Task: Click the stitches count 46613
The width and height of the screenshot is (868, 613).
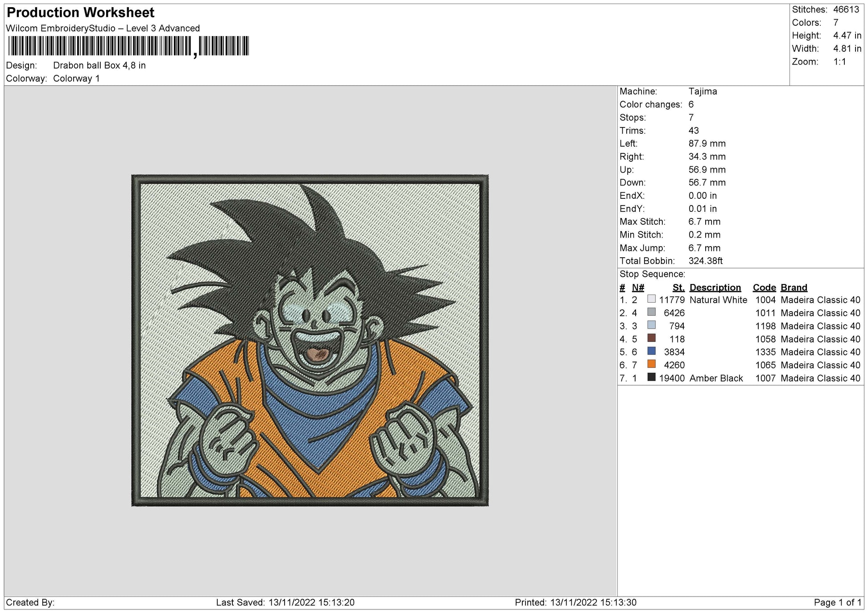Action: [846, 9]
